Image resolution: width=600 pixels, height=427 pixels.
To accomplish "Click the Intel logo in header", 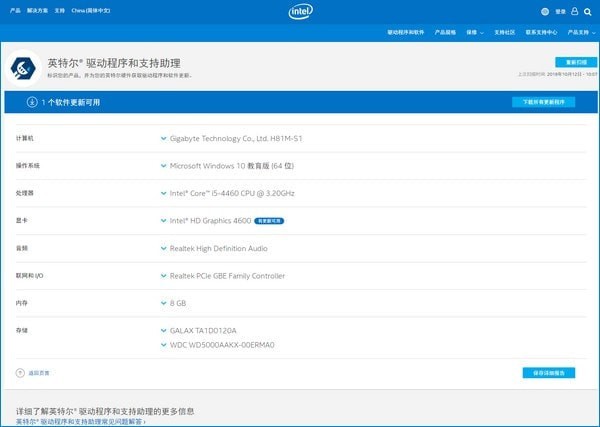I will [x=301, y=11].
